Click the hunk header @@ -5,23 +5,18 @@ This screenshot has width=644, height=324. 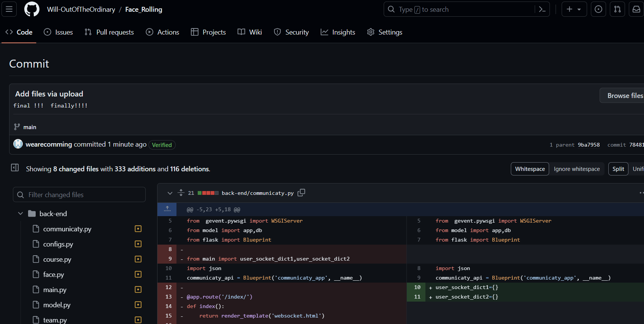[213, 210]
